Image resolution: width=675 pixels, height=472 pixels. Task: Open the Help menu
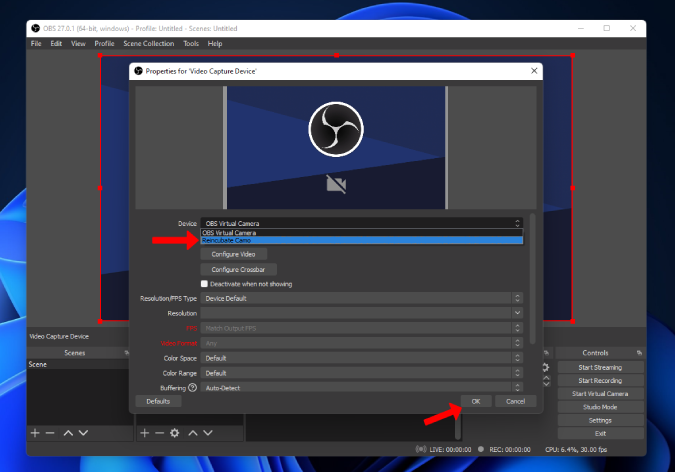point(215,43)
